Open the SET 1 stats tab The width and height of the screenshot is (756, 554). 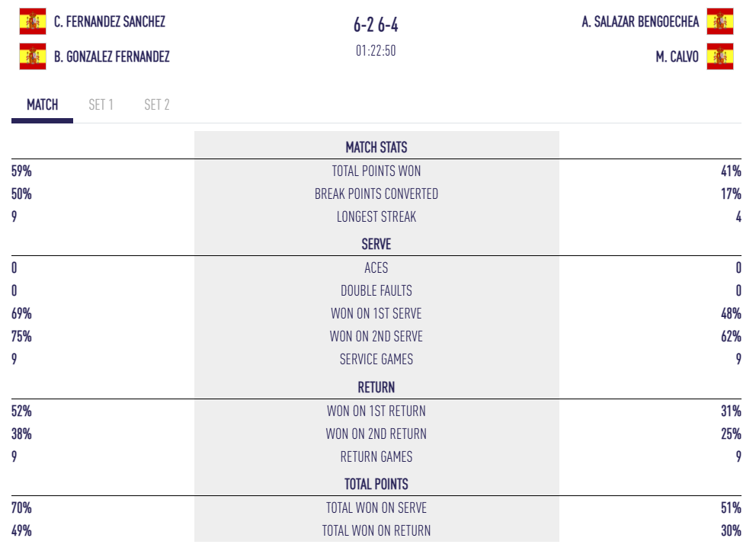pos(101,105)
